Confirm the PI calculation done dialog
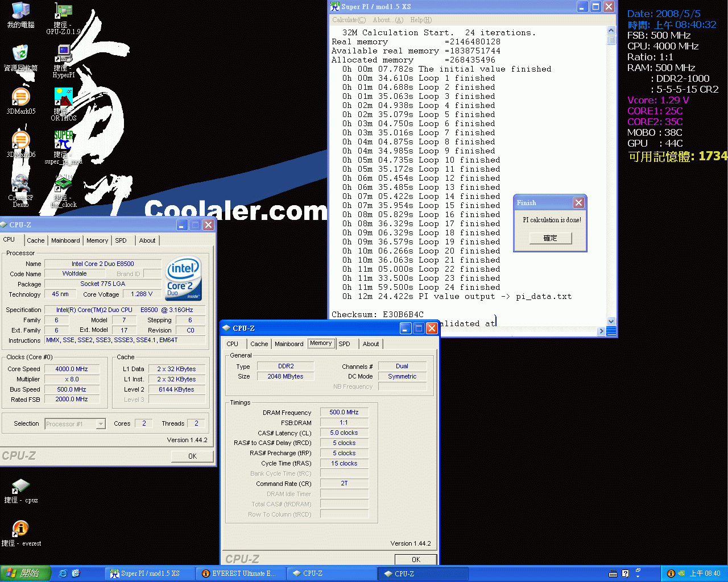Image resolution: width=728 pixels, height=582 pixels. click(550, 238)
